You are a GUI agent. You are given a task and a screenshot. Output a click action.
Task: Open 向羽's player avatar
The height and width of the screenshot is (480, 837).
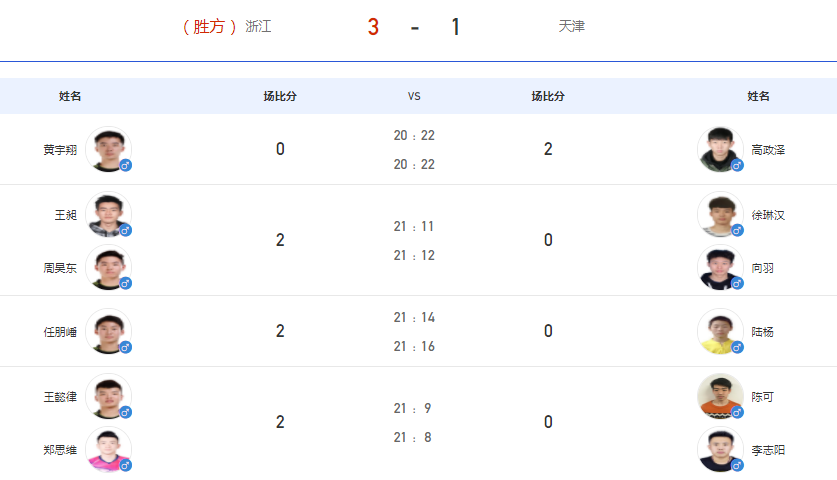click(720, 267)
